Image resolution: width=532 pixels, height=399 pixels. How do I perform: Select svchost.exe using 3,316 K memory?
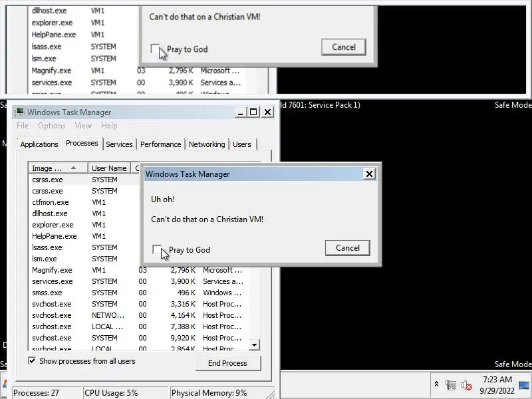pos(138,304)
